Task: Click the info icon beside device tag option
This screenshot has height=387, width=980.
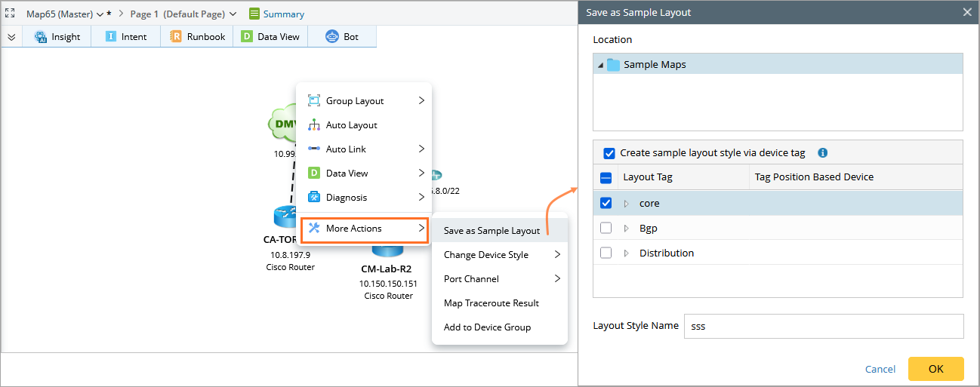Action: 823,152
